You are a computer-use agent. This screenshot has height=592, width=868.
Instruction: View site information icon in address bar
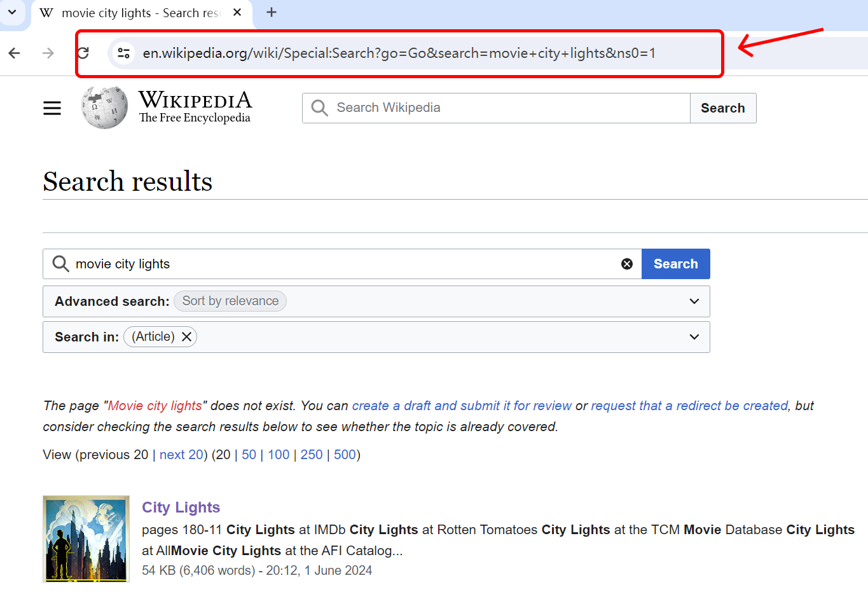click(124, 53)
